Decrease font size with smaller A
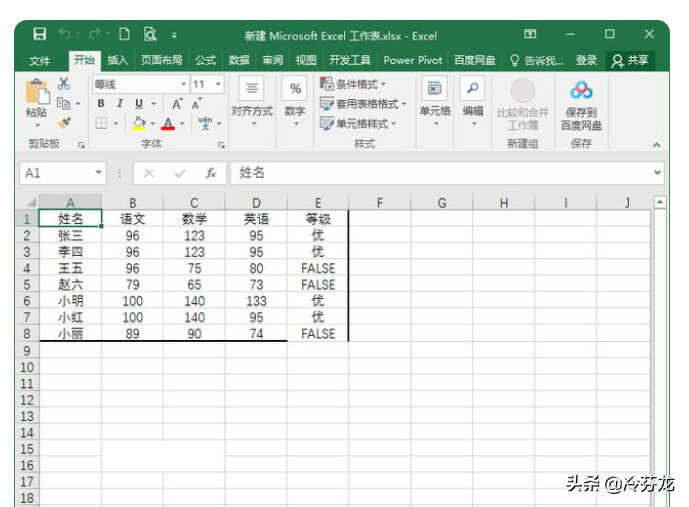689x507 pixels. pyautogui.click(x=196, y=104)
